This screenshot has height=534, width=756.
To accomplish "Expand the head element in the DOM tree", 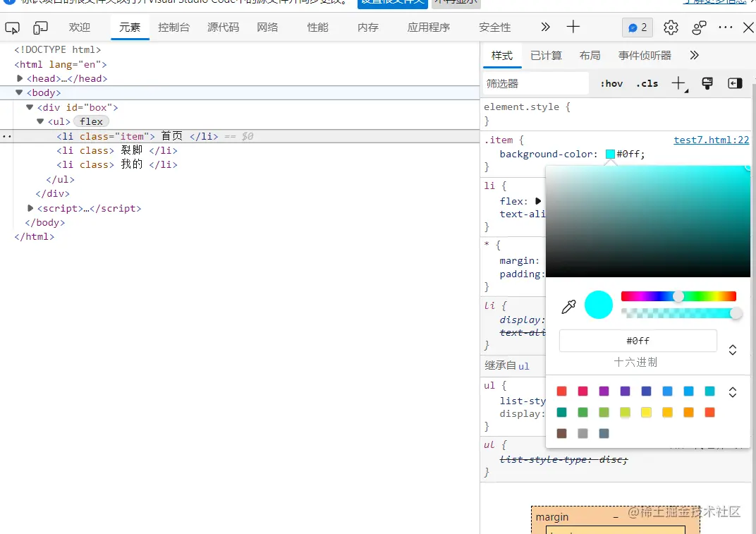I will [20, 78].
